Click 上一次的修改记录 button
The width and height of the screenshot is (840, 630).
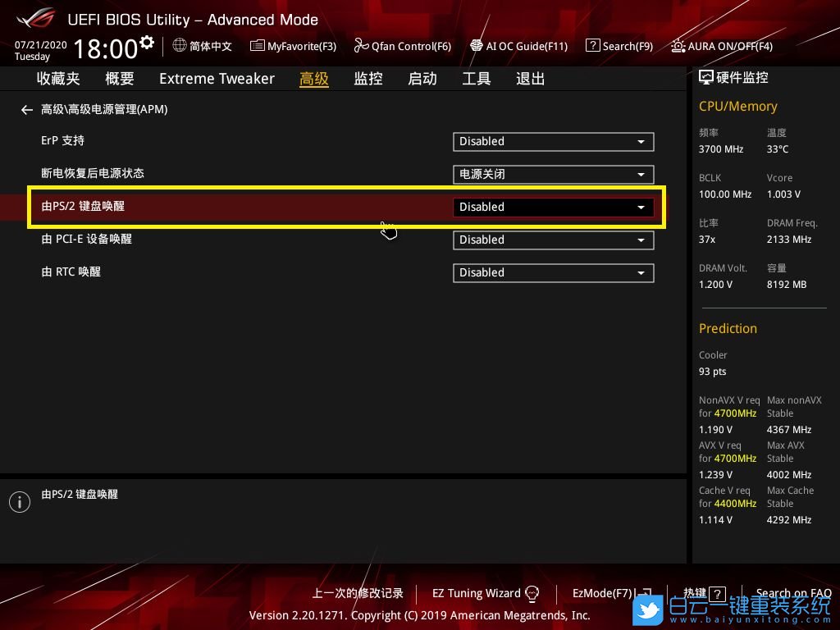click(358, 593)
